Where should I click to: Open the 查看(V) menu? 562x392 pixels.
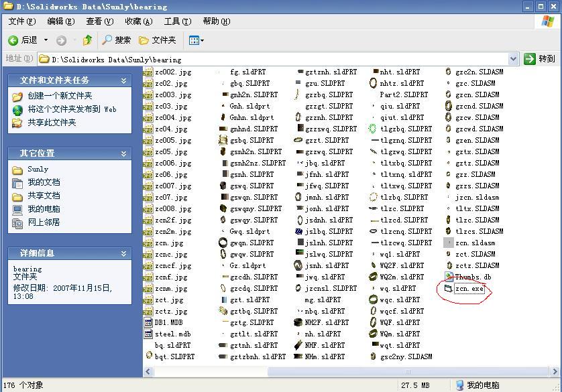coord(100,21)
